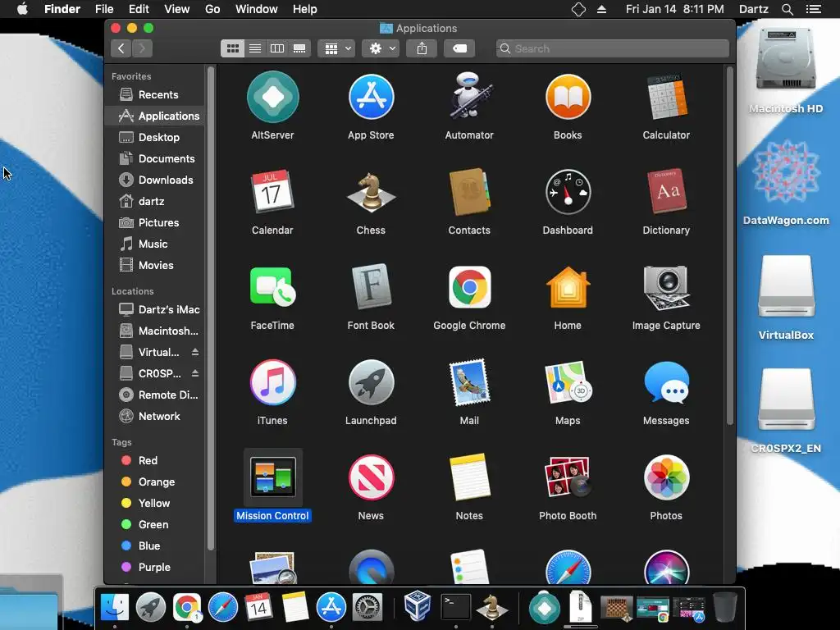840x630 pixels.
Task: Eject the CR0SP volume in sidebar
Action: coord(195,373)
